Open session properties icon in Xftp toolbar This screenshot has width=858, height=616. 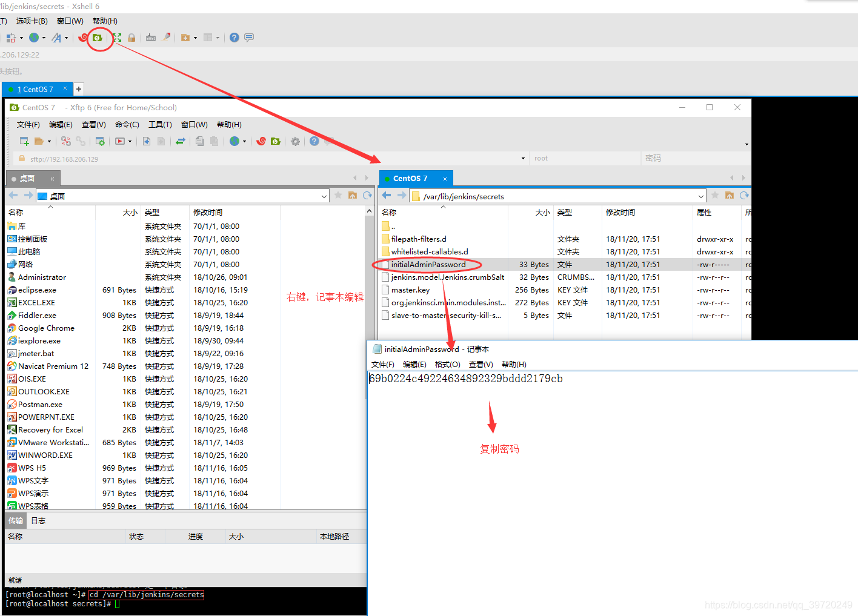101,141
